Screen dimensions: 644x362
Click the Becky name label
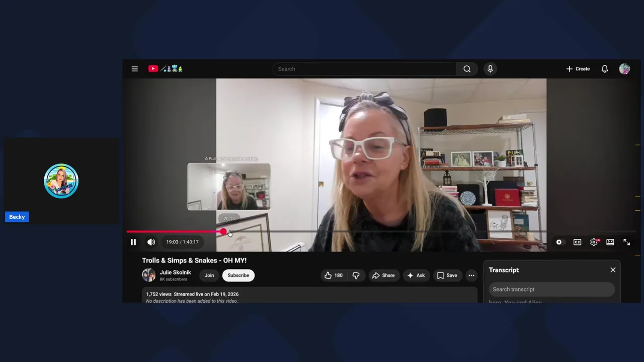click(x=17, y=217)
